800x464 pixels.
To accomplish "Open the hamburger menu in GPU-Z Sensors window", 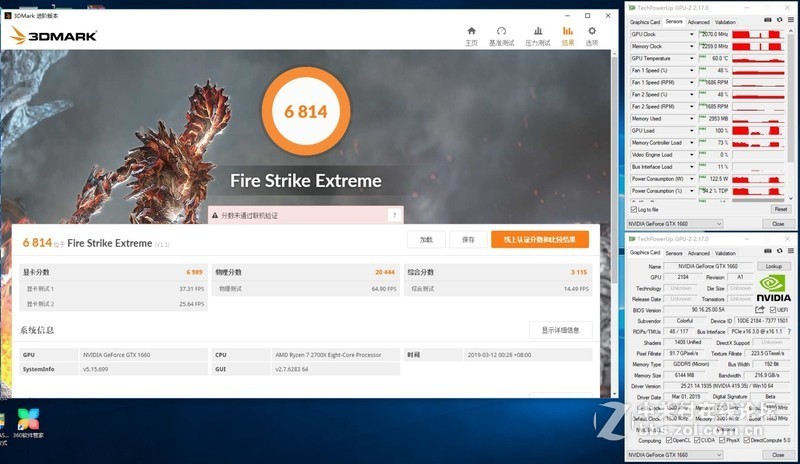I will (790, 20).
